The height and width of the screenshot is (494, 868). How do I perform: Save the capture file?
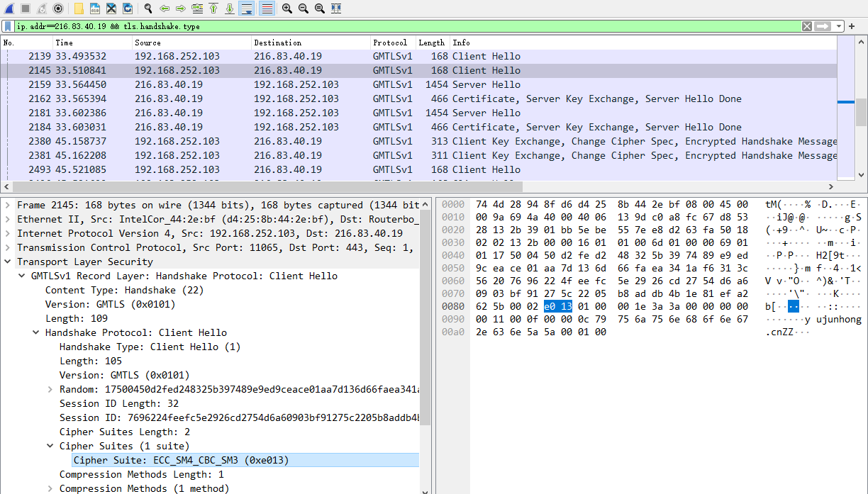[x=95, y=9]
